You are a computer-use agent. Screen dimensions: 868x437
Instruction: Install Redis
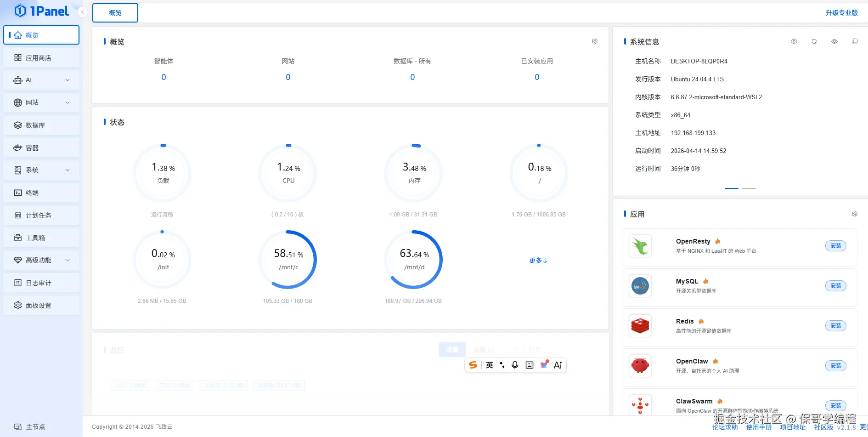coord(836,326)
